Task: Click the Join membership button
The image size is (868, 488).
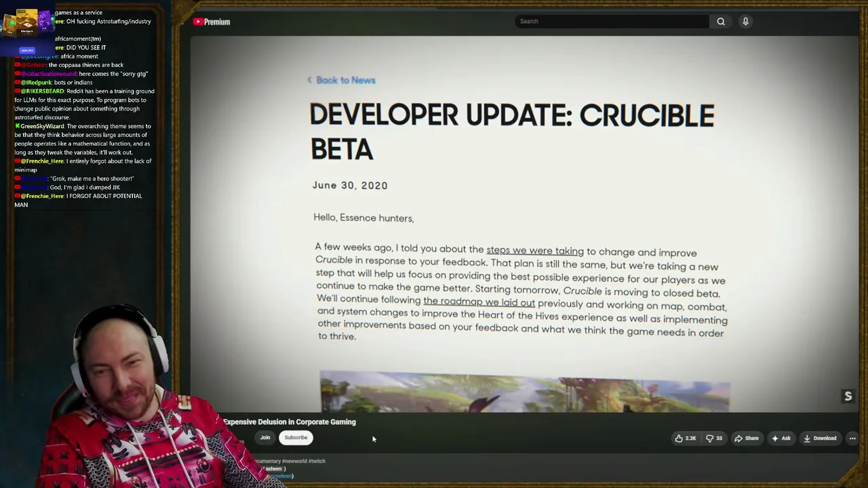Action: coord(265,438)
